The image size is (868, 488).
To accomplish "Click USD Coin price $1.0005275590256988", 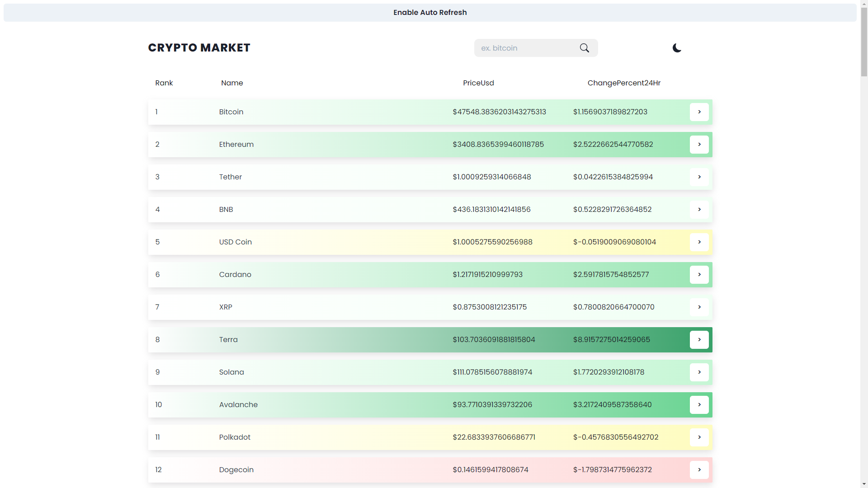I will tap(492, 242).
